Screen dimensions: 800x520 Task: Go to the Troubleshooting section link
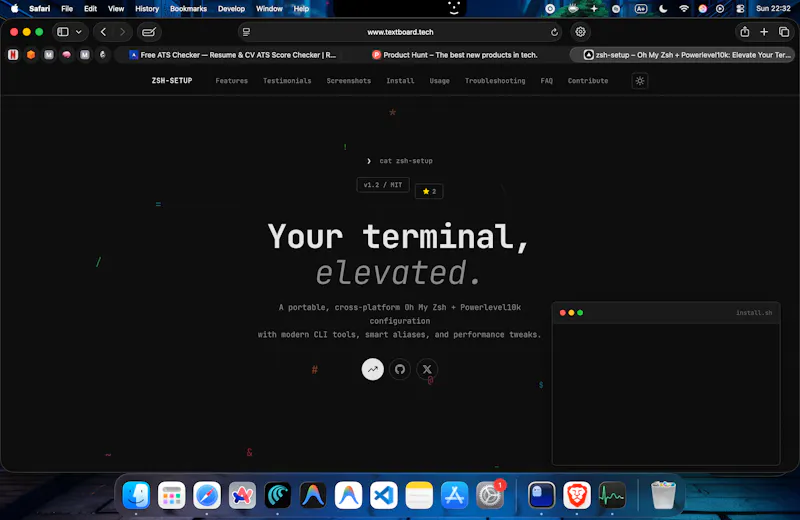tap(495, 81)
